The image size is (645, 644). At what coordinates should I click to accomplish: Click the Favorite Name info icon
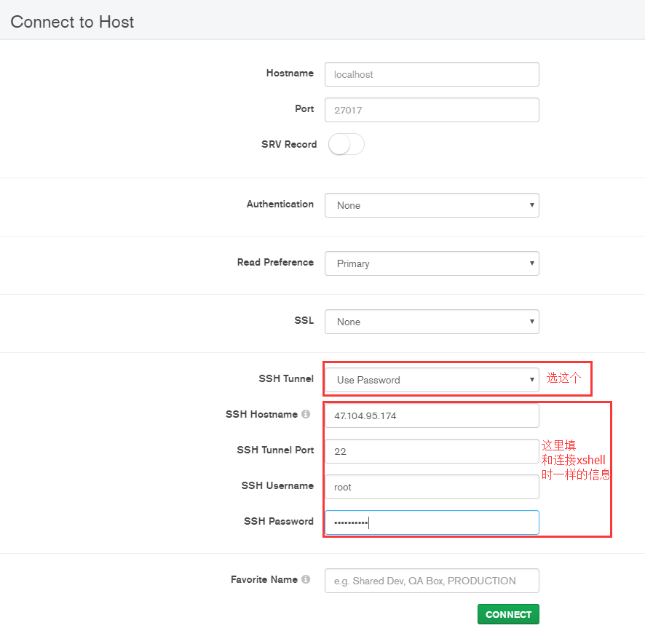[x=306, y=580]
